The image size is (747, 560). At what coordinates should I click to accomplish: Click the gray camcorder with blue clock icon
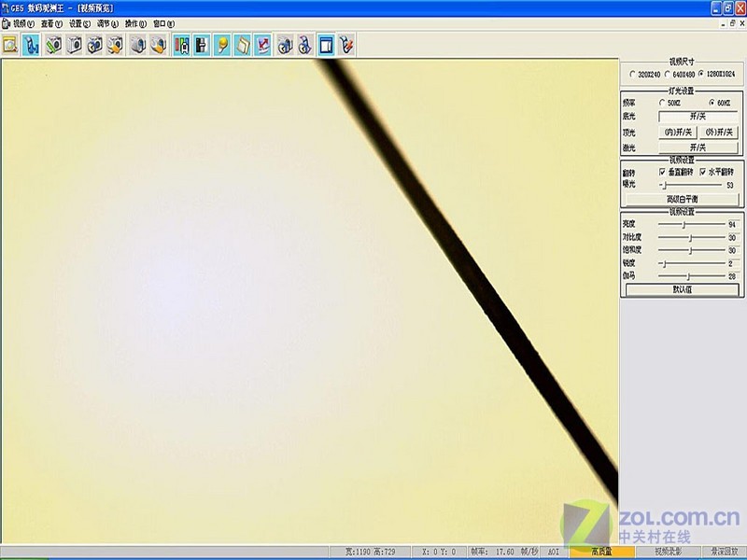pos(285,45)
